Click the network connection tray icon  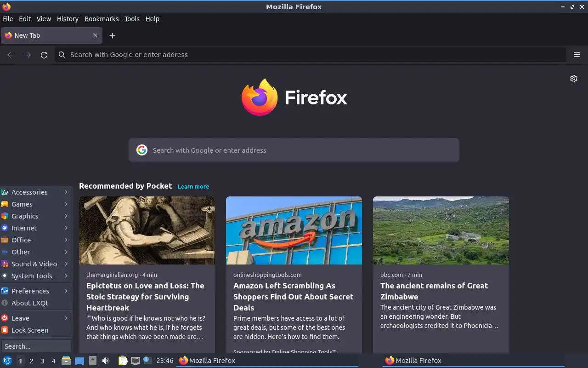[x=136, y=361]
